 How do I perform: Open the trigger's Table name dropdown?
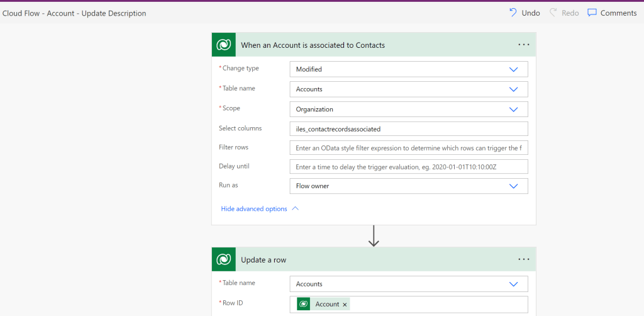513,89
